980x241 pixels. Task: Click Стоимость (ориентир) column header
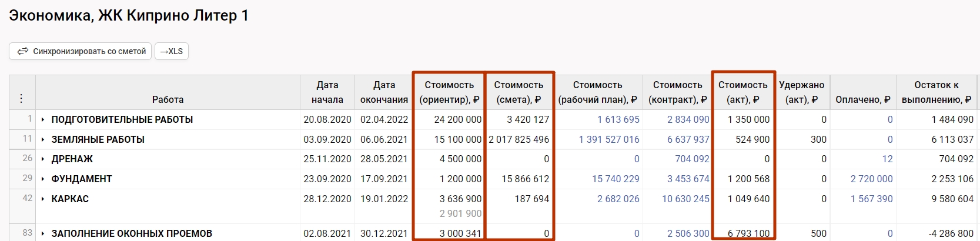click(449, 92)
